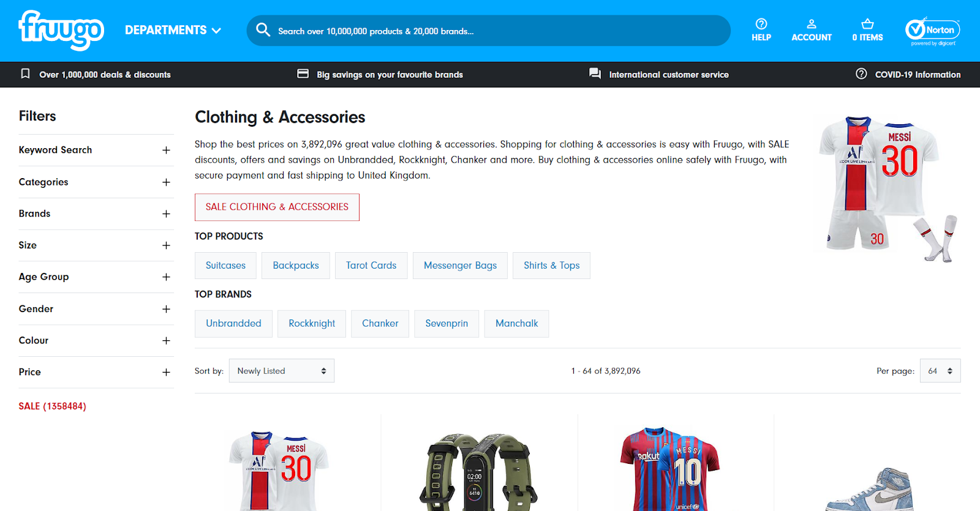980x511 pixels.
Task: Choose the Unbrandded brand
Action: (233, 324)
